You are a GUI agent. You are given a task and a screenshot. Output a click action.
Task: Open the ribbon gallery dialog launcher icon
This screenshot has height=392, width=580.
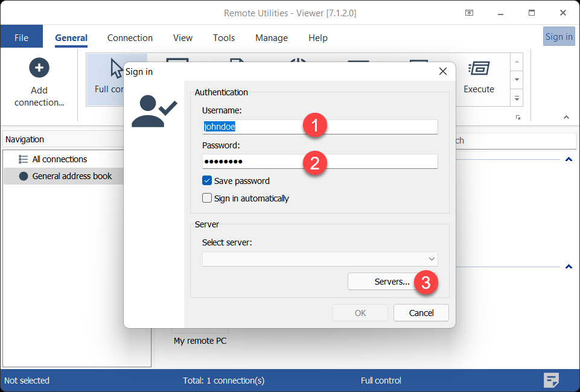point(518,117)
